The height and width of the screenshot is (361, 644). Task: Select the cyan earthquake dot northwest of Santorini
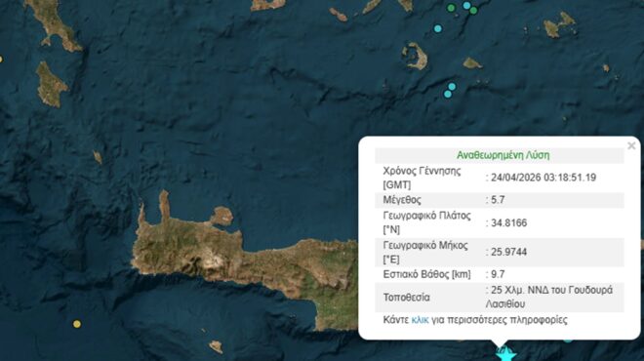point(438,28)
